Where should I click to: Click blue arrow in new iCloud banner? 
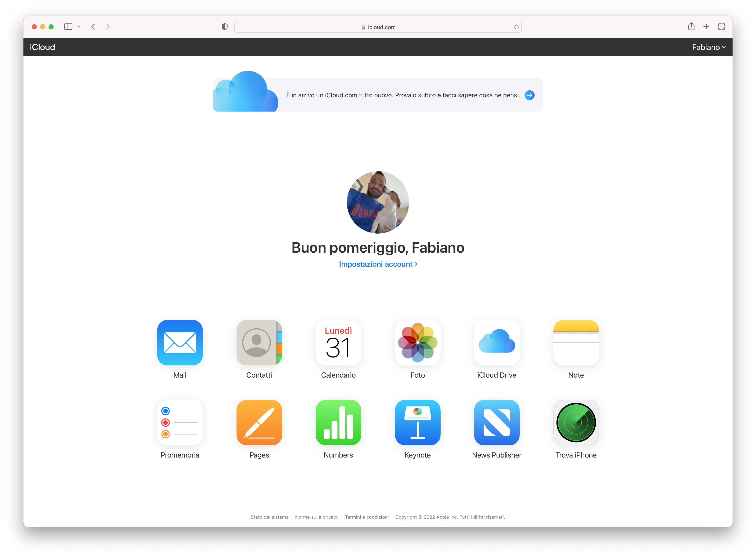pyautogui.click(x=529, y=95)
